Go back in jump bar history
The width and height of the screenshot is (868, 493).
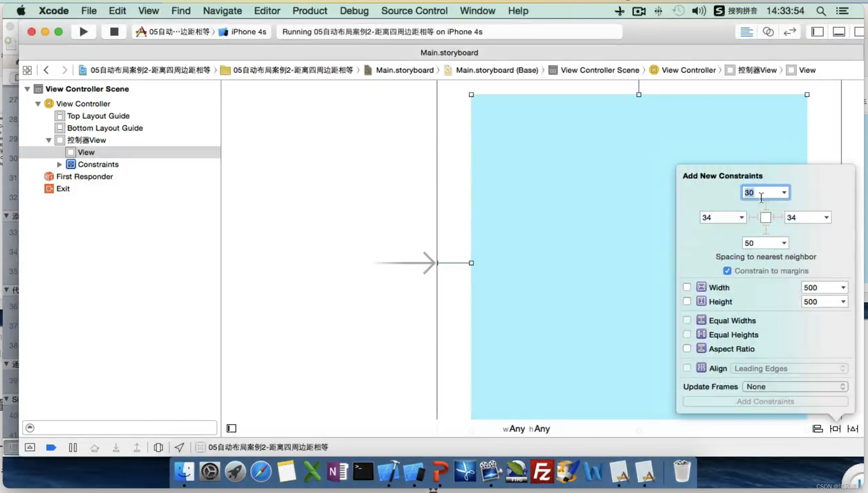[46, 70]
